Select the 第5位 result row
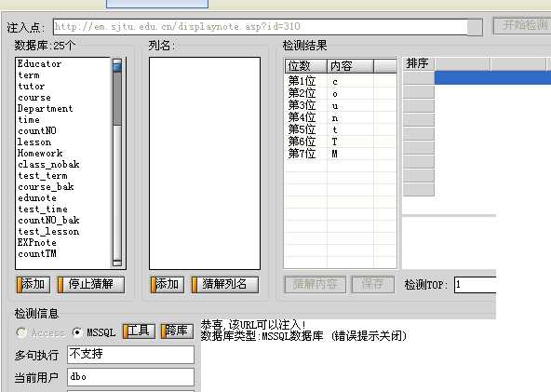This screenshot has width=551, height=392. tap(340, 129)
